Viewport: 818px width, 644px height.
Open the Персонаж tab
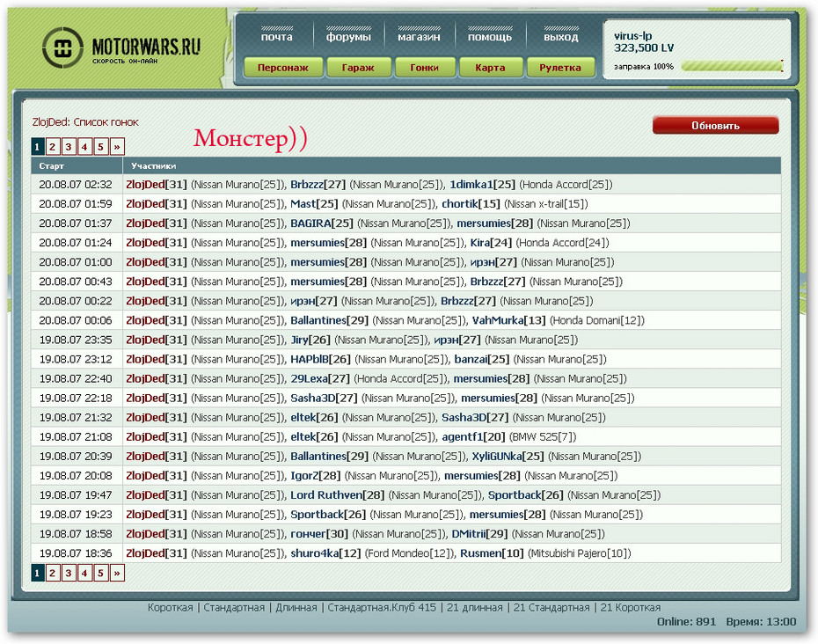pos(282,68)
